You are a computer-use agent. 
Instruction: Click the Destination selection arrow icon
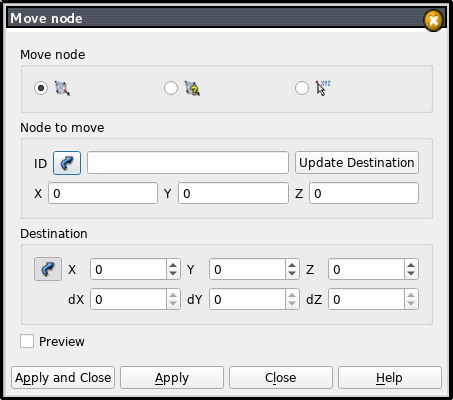48,269
